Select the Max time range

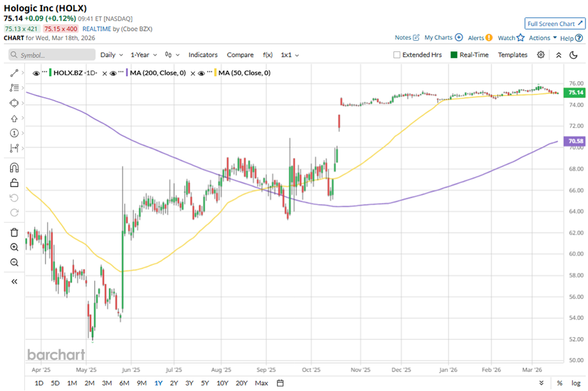(x=261, y=383)
